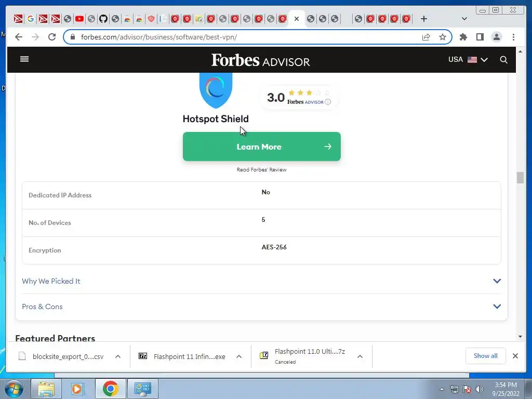Click the volume speaker icon
Screen dimensions: 532x399
pyautogui.click(x=480, y=389)
